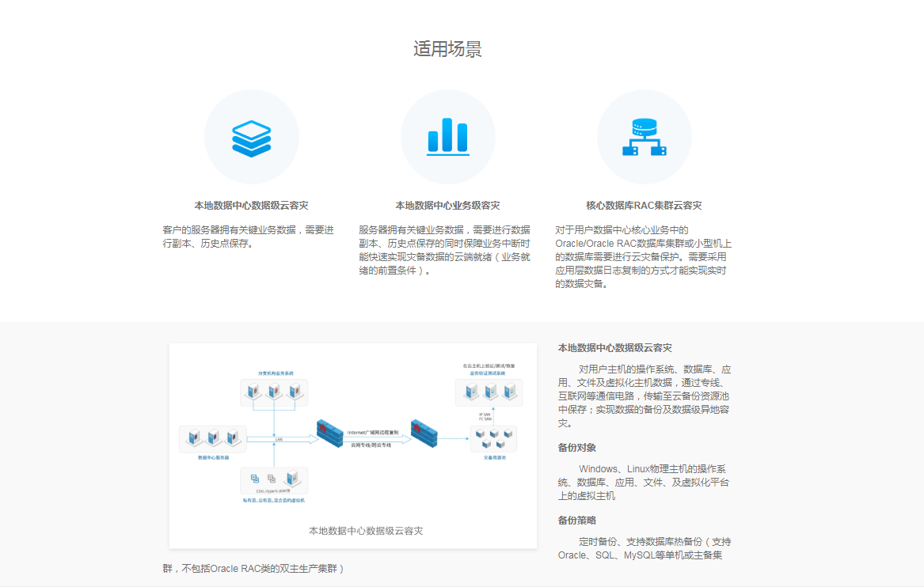Select the 本地数据中心数据级云容灾 scenario title
This screenshot has height=587, width=924.
click(x=252, y=206)
